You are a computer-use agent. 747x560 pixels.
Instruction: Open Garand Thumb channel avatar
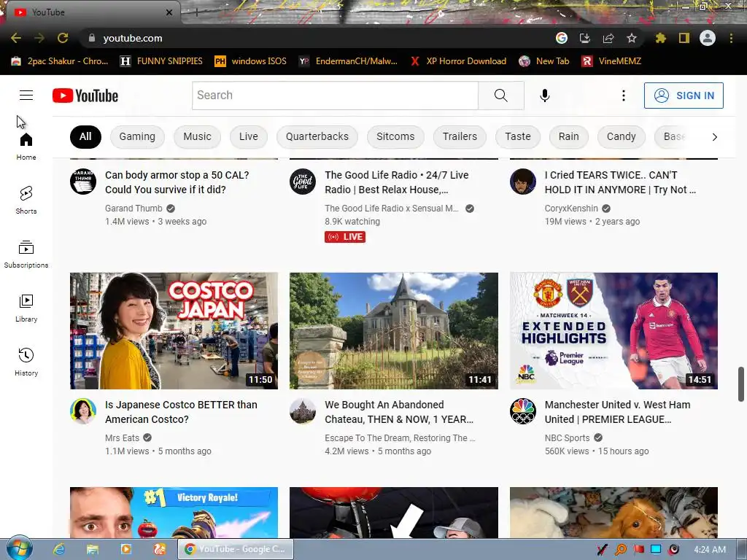click(83, 182)
